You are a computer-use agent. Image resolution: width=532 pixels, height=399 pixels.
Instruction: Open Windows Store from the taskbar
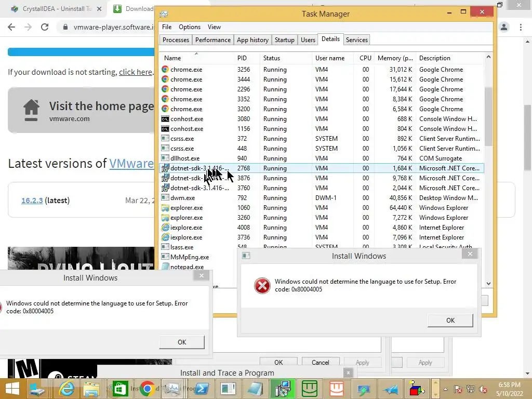pos(120,389)
